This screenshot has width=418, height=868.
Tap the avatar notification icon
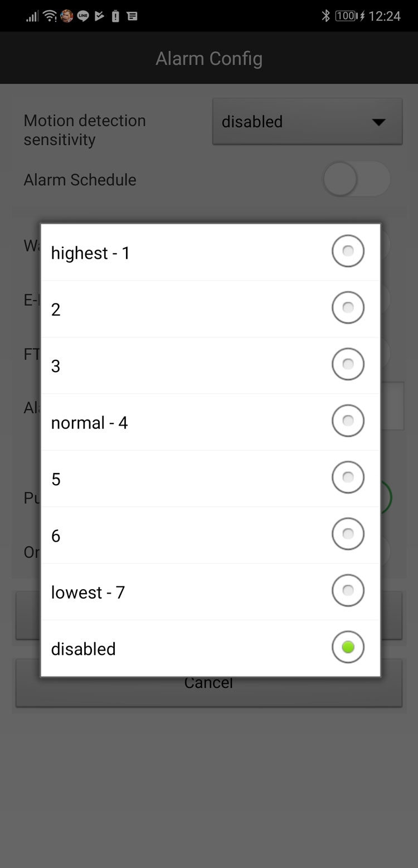coord(67,16)
